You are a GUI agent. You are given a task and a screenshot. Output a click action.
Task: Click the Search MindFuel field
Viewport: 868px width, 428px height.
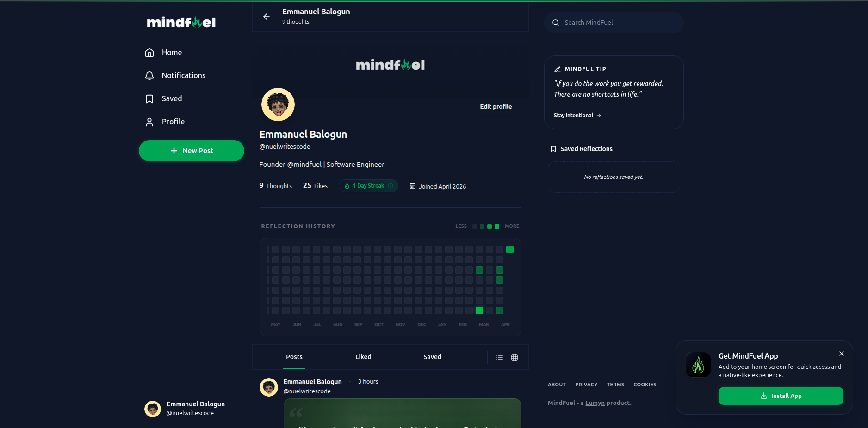(x=614, y=23)
